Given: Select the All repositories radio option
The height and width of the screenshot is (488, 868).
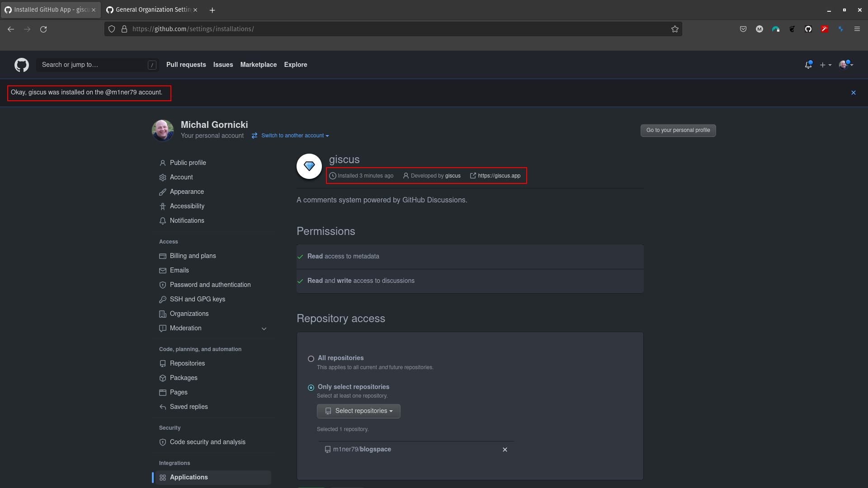Looking at the screenshot, I should pos(311,359).
